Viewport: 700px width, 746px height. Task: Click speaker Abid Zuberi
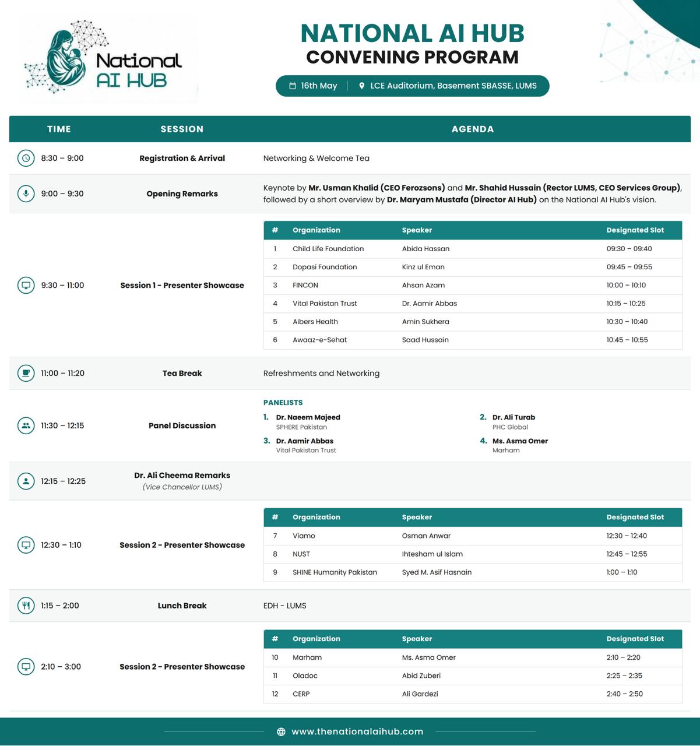[421, 676]
